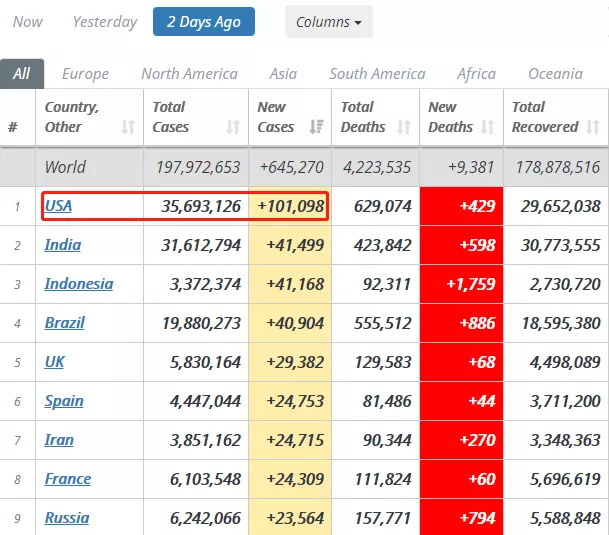Click World total cases 197,972,653

pyautogui.click(x=198, y=167)
